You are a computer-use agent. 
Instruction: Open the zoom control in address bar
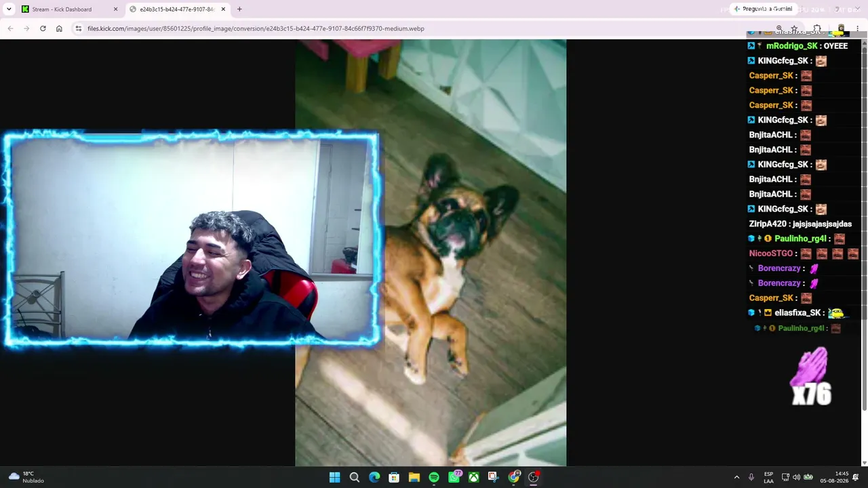[779, 28]
